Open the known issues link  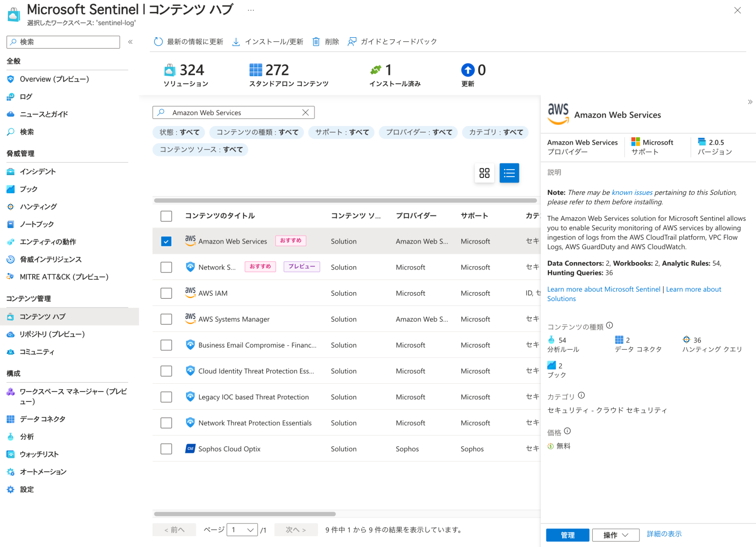point(632,192)
